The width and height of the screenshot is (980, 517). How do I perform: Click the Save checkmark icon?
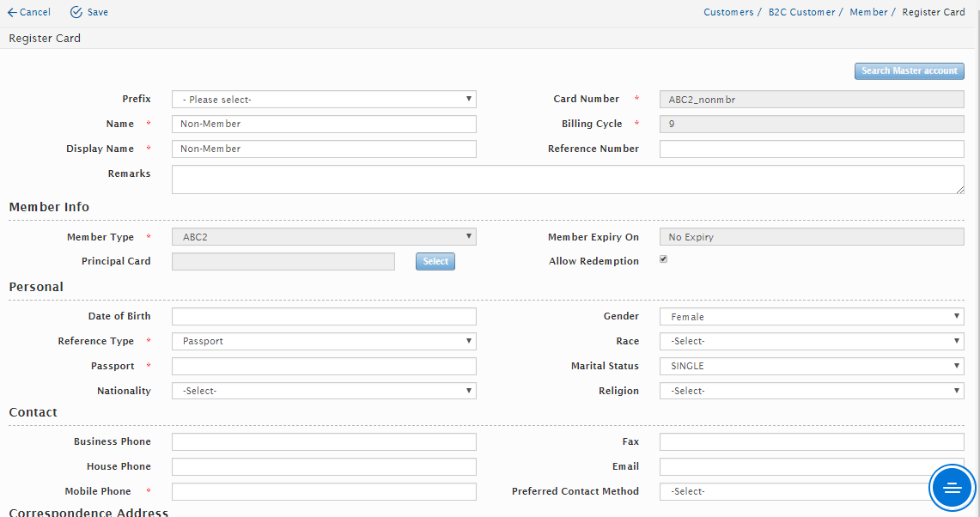click(76, 12)
